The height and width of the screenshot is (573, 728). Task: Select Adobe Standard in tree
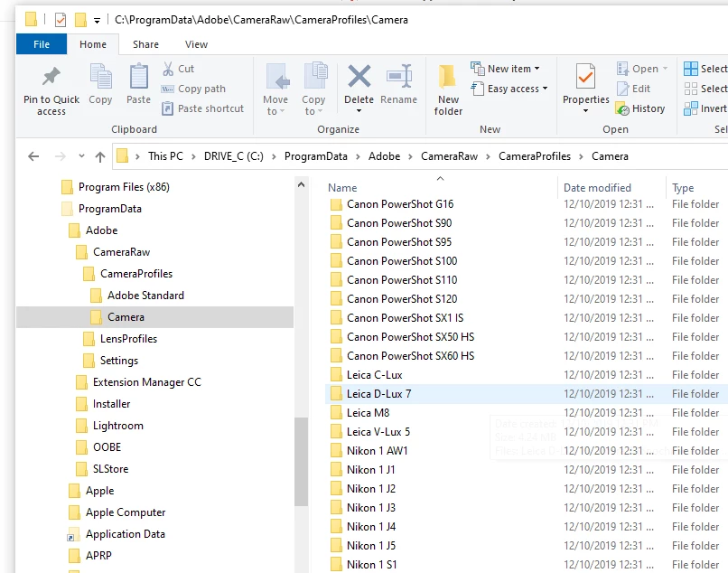[x=145, y=296]
